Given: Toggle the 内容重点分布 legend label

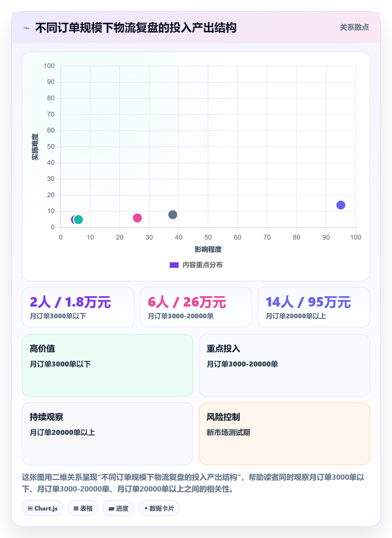Looking at the screenshot, I should [202, 265].
